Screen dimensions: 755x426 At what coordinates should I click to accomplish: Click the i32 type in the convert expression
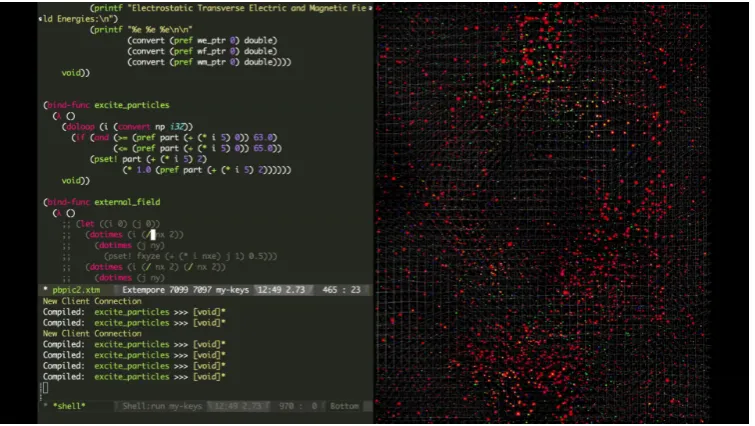177,127
